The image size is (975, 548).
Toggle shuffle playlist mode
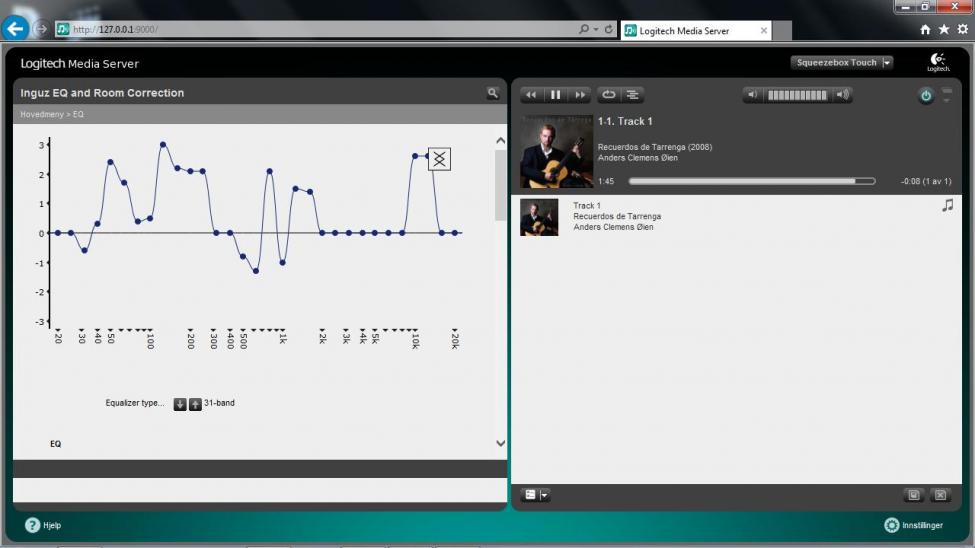tap(632, 95)
